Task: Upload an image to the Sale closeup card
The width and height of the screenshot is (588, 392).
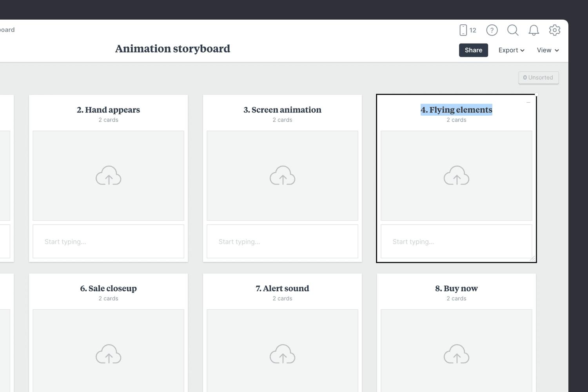Action: pyautogui.click(x=108, y=354)
